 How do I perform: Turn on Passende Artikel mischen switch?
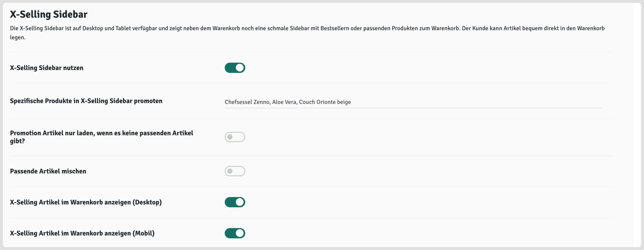(235, 171)
